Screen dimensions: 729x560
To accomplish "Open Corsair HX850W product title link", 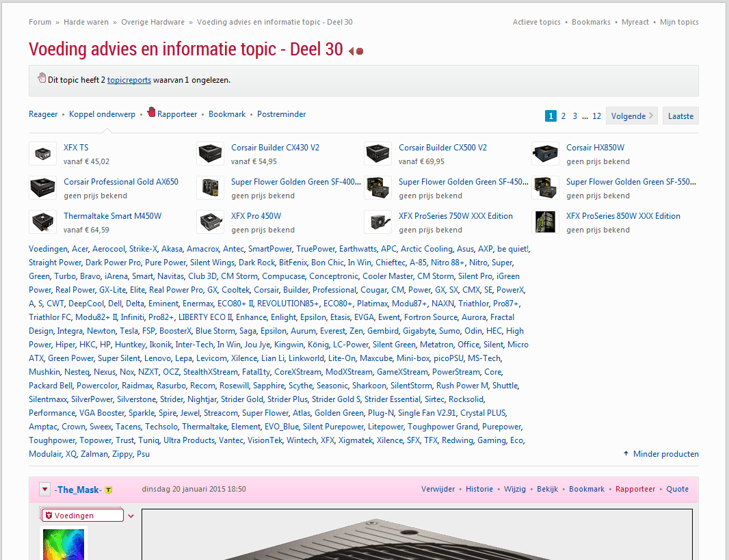I will pos(595,147).
